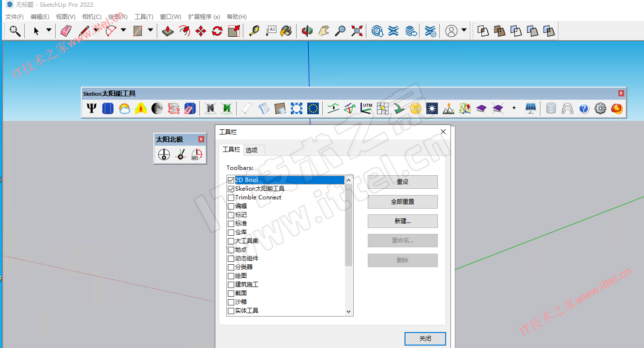Viewport: 644px width, 348px height.
Task: Click the 关闭 button in dialog
Action: coord(425,339)
